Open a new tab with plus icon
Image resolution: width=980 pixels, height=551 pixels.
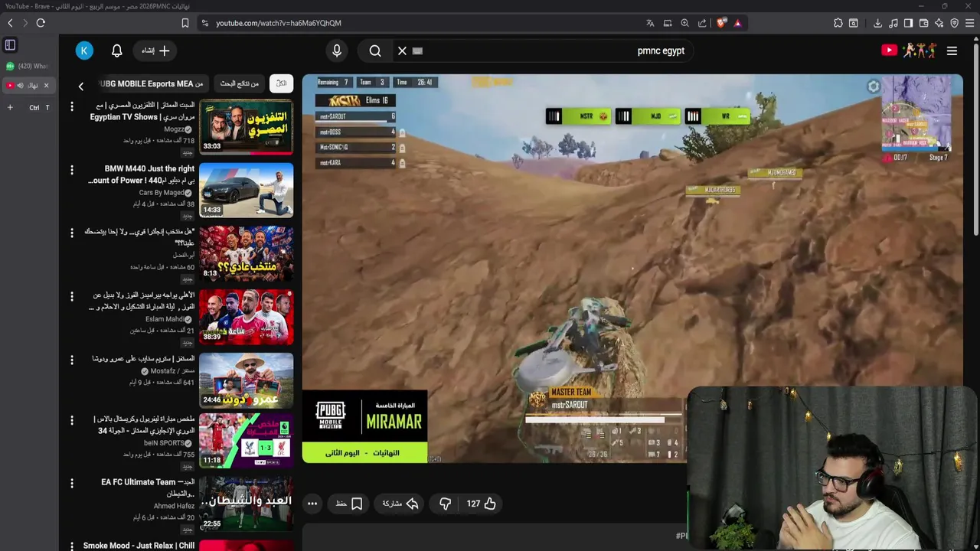pyautogui.click(x=10, y=108)
